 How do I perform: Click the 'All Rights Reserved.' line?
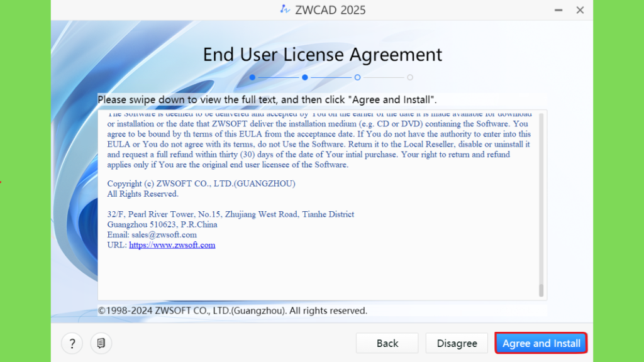coord(143,194)
